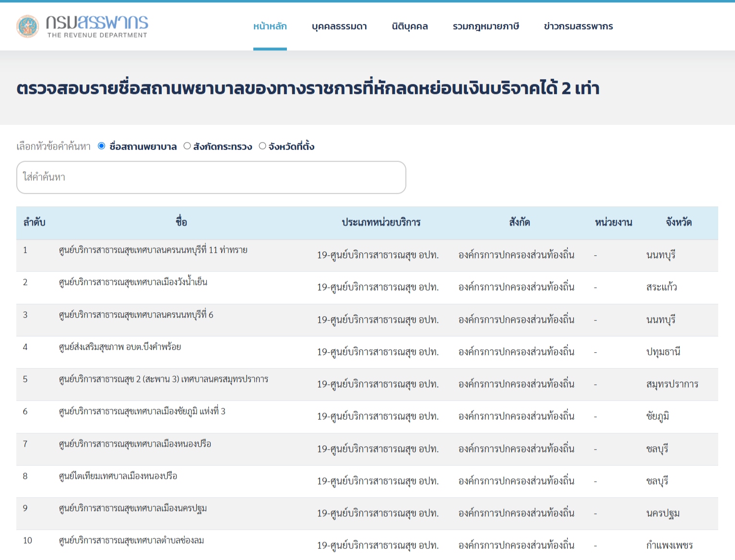Click the ประเภทหน่วยบริการ column header
Screen dimensions: 735x560
click(381, 222)
